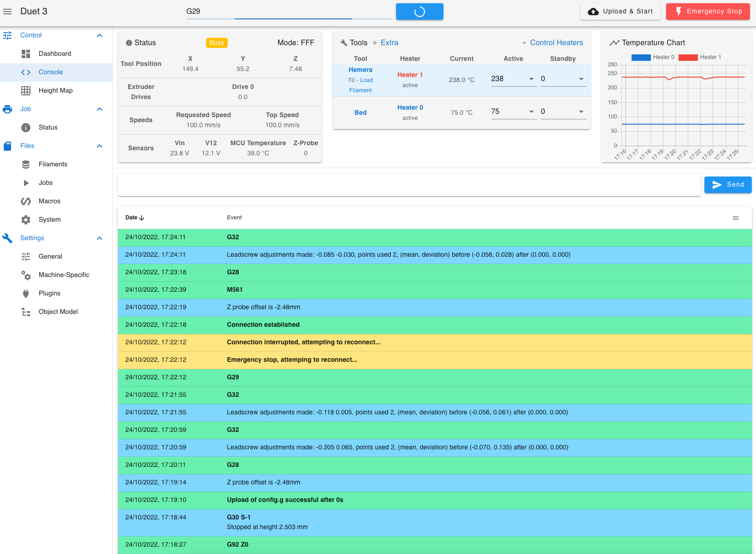Sort events by Date column
This screenshot has height=554, width=756.
(x=135, y=218)
